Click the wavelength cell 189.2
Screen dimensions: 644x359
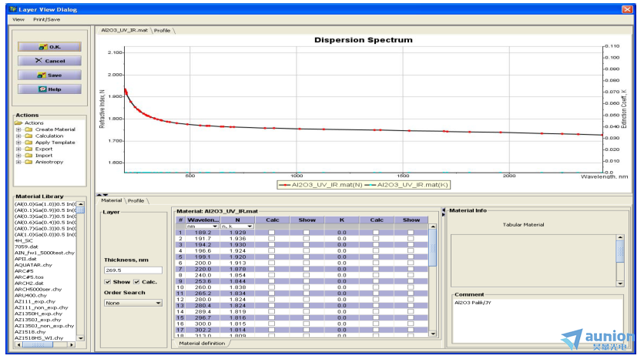203,233
